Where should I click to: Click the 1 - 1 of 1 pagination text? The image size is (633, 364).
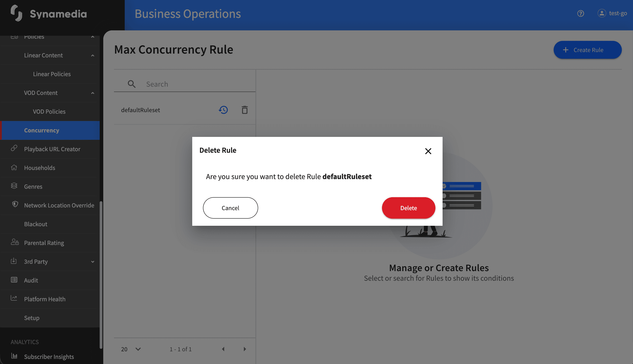pos(181,349)
